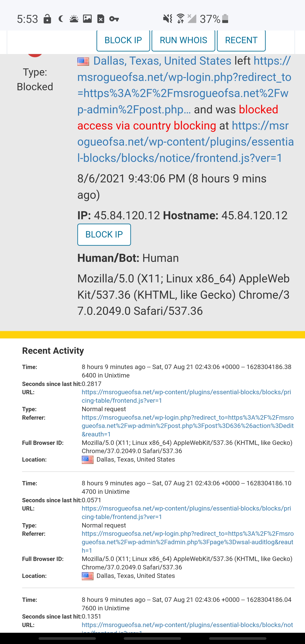Open the RECENT activity button

[x=241, y=40]
